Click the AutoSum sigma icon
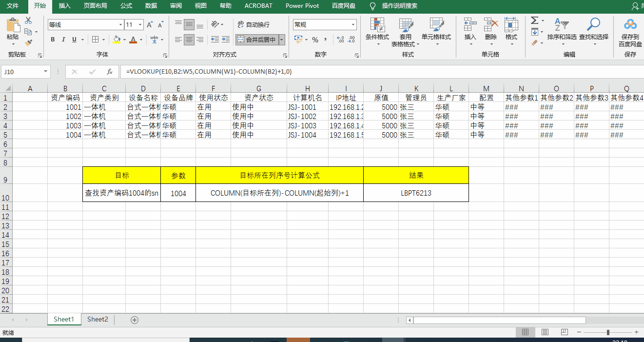Viewport: 644px width, 342px height. 534,20
